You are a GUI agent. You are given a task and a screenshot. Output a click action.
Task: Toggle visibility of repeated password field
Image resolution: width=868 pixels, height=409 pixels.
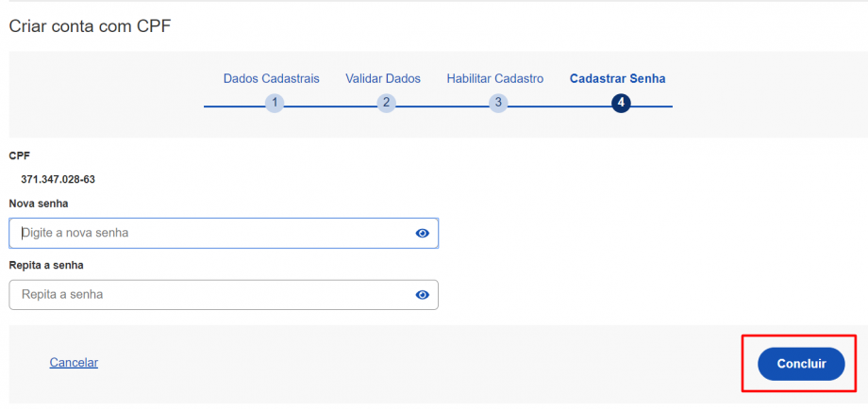(422, 295)
